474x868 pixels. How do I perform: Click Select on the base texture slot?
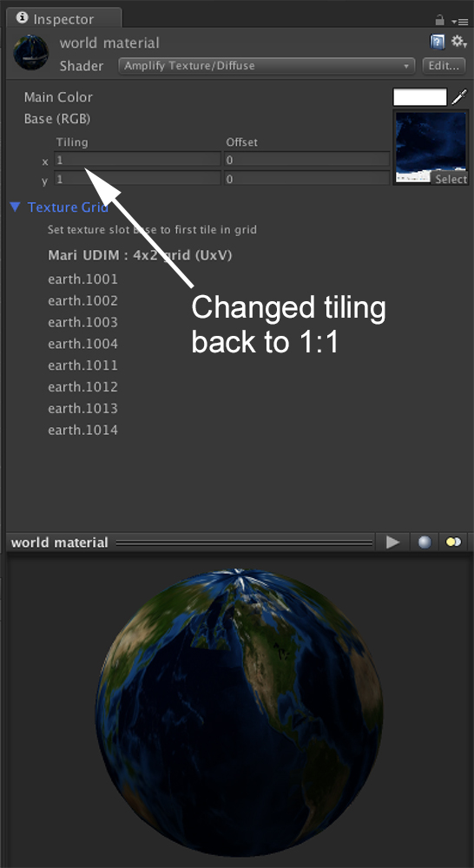tap(451, 179)
